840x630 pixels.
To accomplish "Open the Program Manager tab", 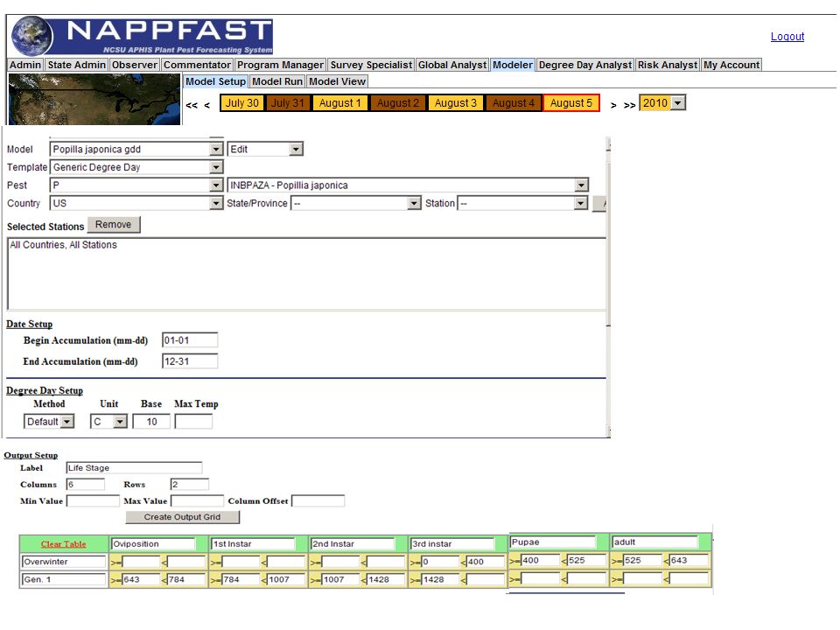I will click(x=280, y=65).
